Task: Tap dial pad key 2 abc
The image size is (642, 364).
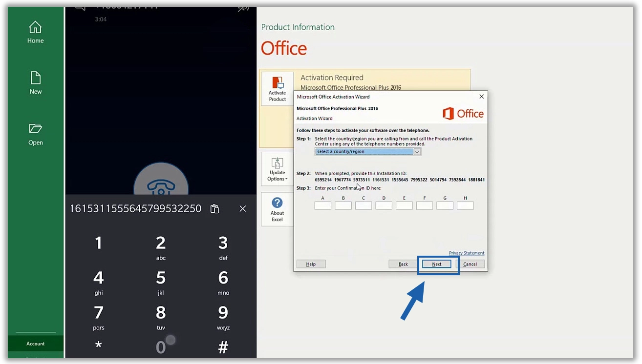Action: [x=161, y=248]
